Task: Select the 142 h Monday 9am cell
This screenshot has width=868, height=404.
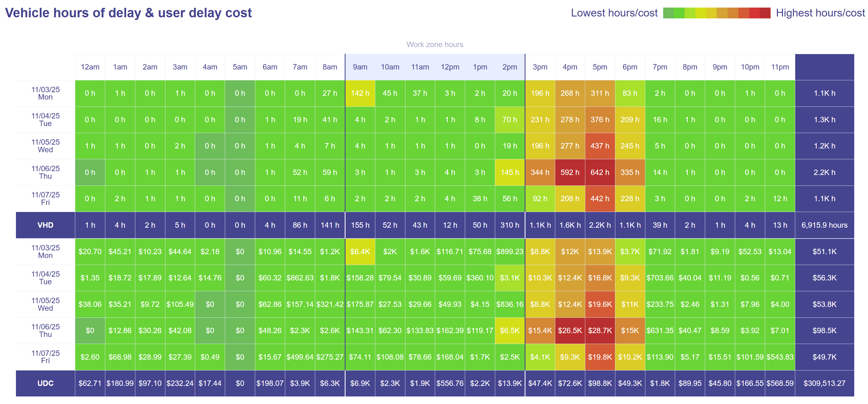Action: point(360,93)
